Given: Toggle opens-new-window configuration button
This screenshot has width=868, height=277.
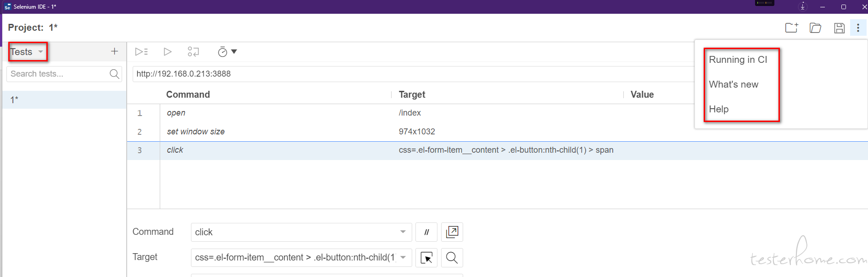Looking at the screenshot, I should point(452,232).
